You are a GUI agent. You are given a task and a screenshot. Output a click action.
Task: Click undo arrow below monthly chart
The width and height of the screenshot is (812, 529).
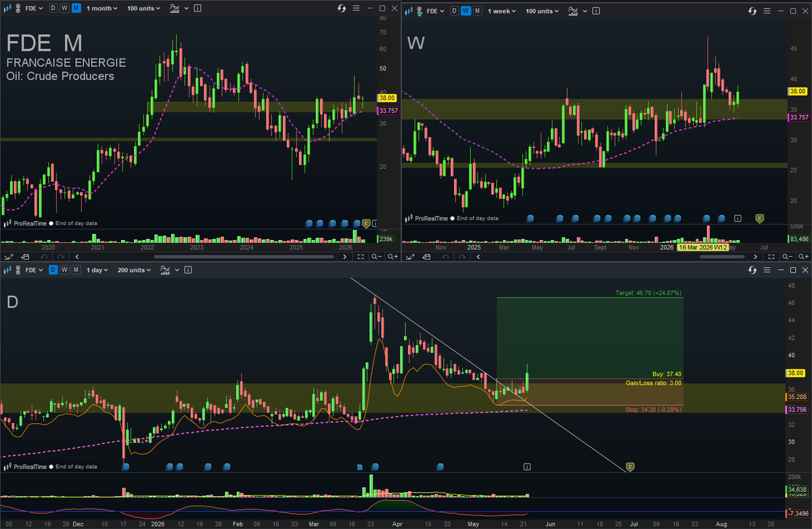45,256
